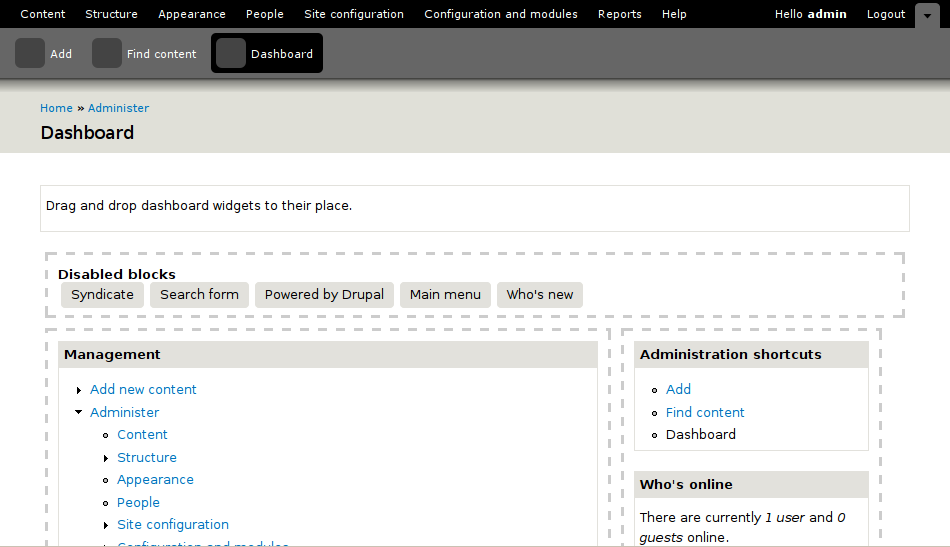950x547 pixels.
Task: Click the Find content shortcut icon
Action: pyautogui.click(x=107, y=54)
